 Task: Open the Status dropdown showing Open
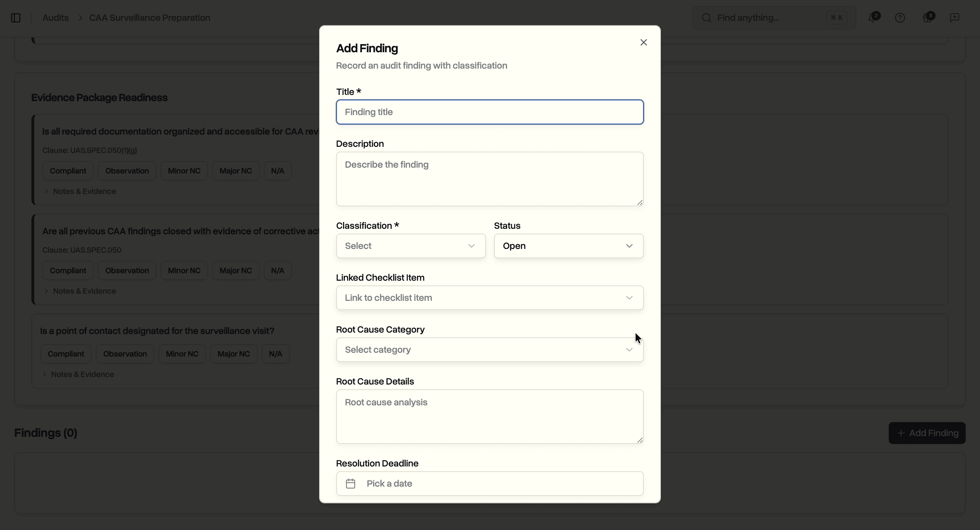(x=568, y=246)
